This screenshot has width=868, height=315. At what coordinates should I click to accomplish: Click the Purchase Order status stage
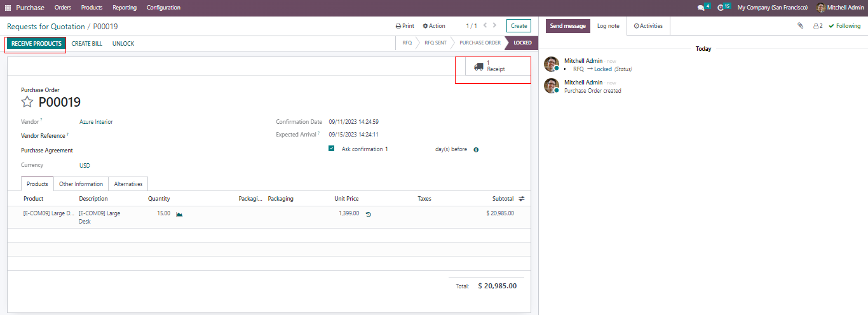tap(480, 43)
